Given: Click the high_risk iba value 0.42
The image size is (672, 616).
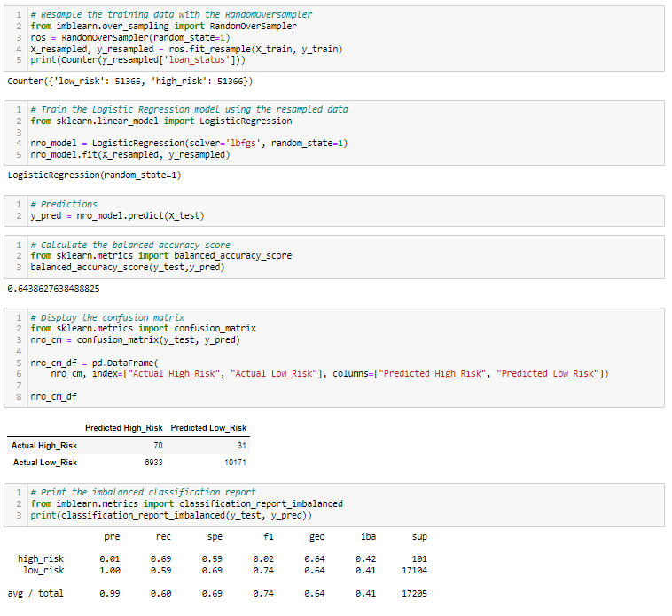Looking at the screenshot, I should (365, 559).
